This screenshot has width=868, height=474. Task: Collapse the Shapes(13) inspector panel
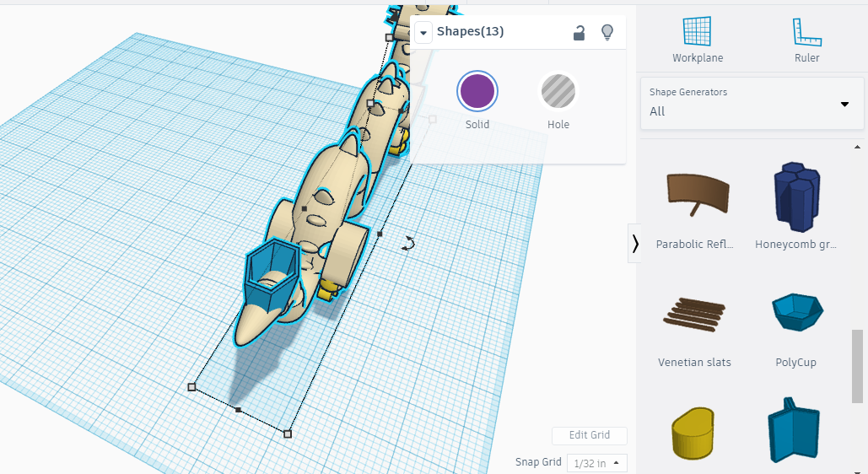423,33
